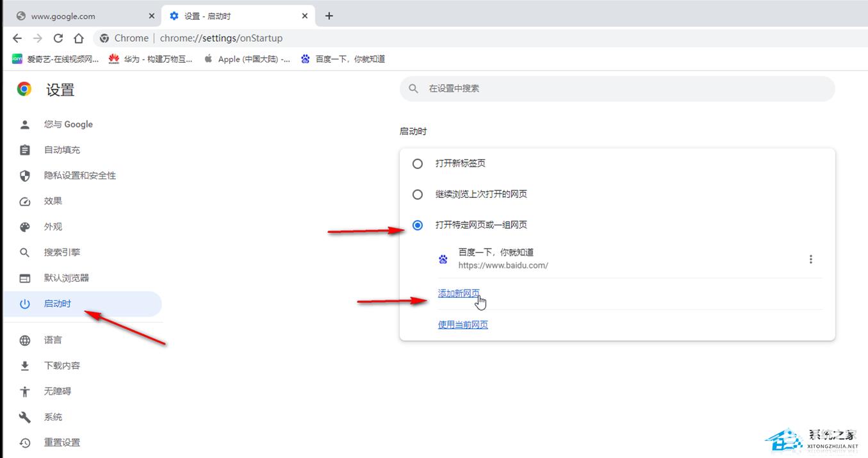The height and width of the screenshot is (458, 868).
Task: Click the accessibility figure icon for 无障碍
Action: click(25, 391)
